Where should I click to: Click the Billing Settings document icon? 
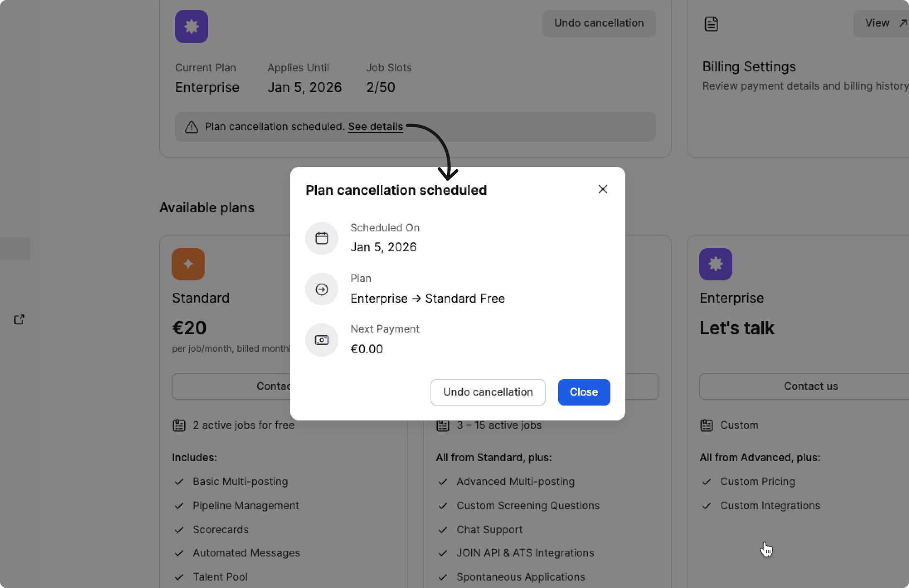711,24
